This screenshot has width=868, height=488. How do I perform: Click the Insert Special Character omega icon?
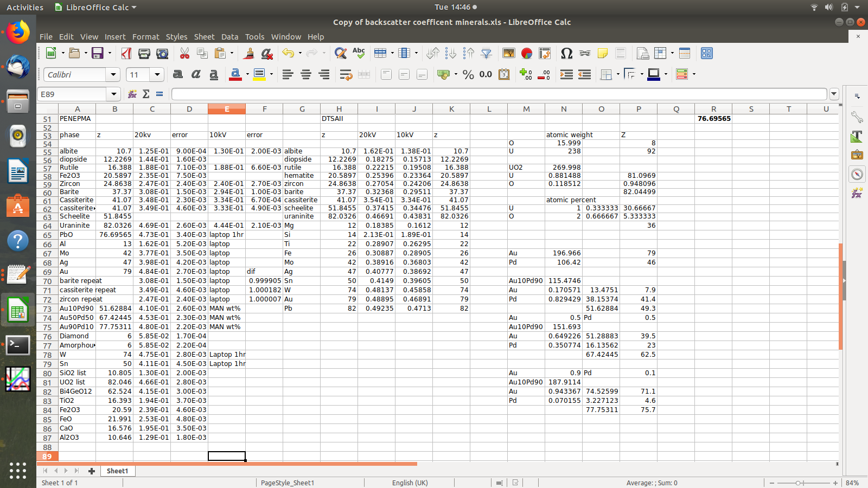point(566,53)
